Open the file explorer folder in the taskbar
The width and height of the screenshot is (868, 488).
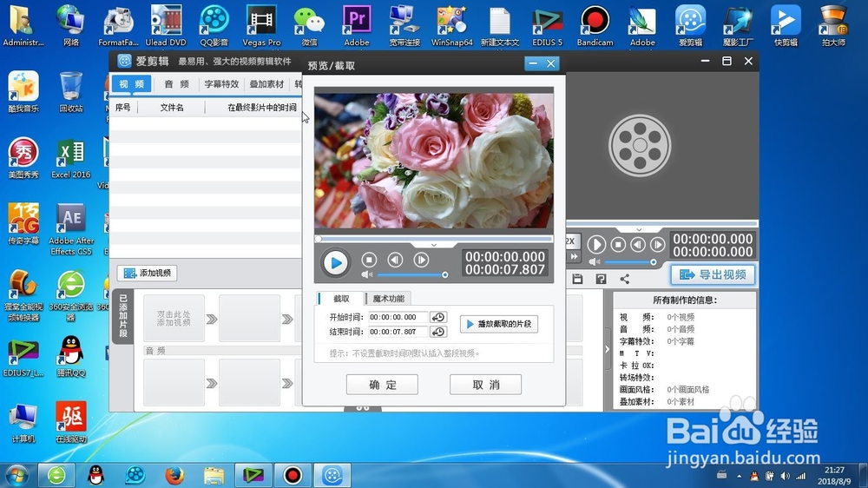coord(214,475)
